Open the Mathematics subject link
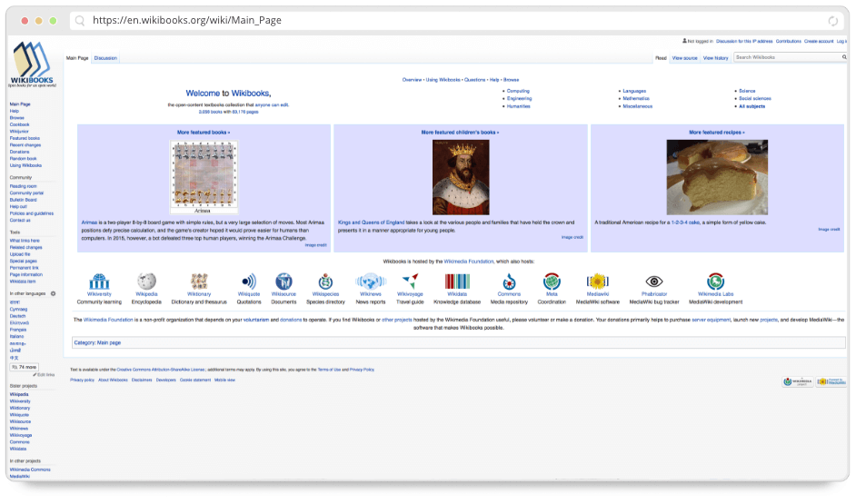 click(636, 99)
